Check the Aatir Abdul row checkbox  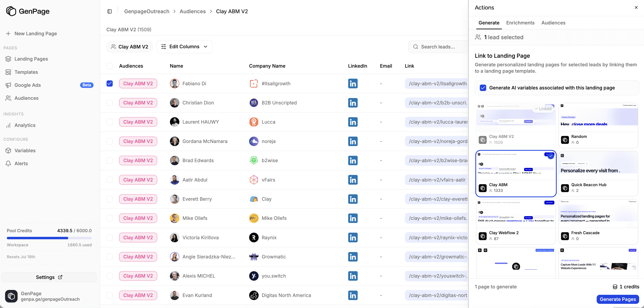[x=110, y=180]
